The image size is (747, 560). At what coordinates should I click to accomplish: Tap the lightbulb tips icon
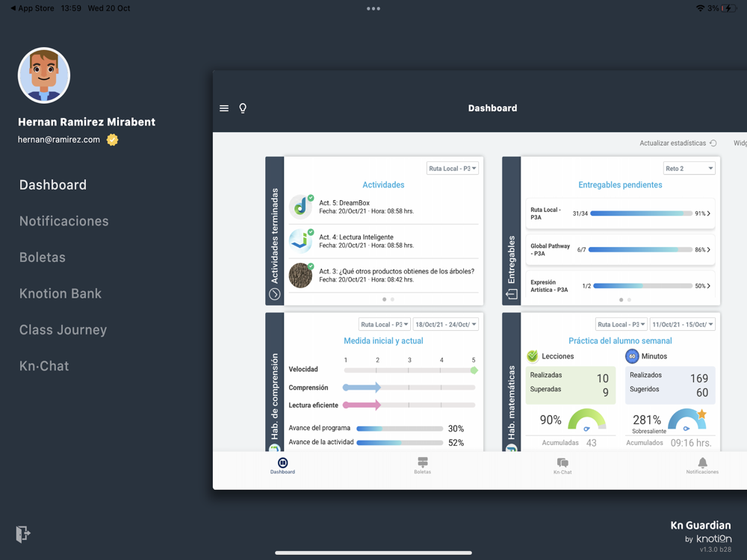tap(243, 108)
